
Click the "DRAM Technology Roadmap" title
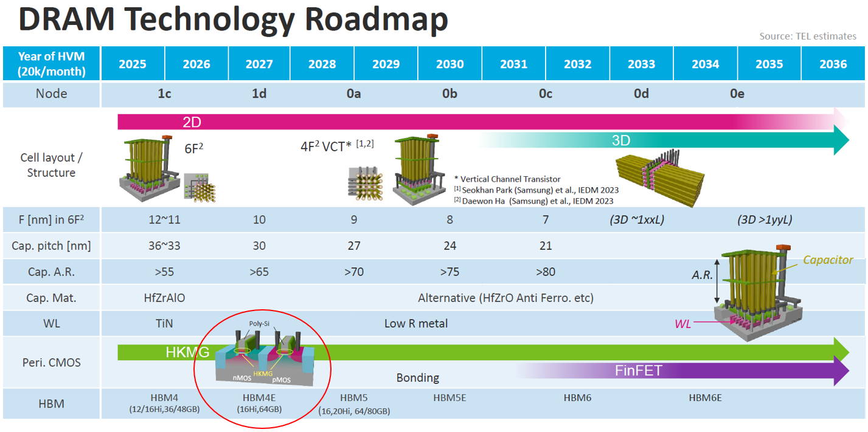pyautogui.click(x=234, y=20)
